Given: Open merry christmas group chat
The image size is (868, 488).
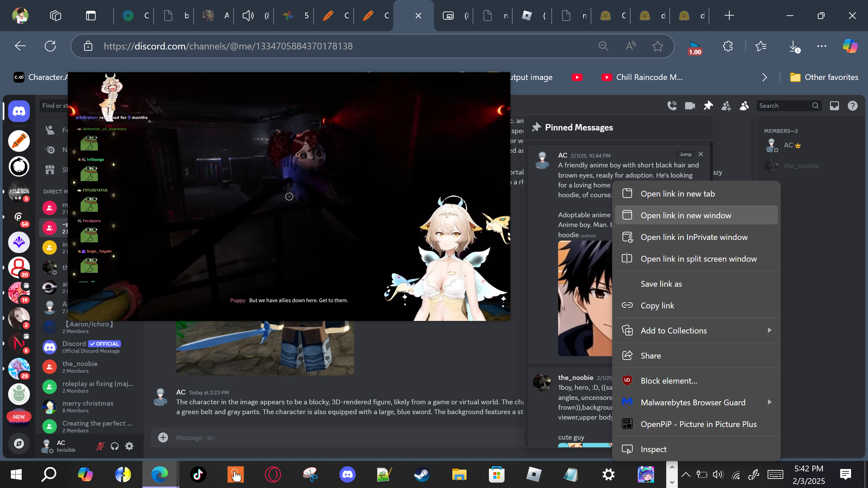Looking at the screenshot, I should (x=90, y=406).
